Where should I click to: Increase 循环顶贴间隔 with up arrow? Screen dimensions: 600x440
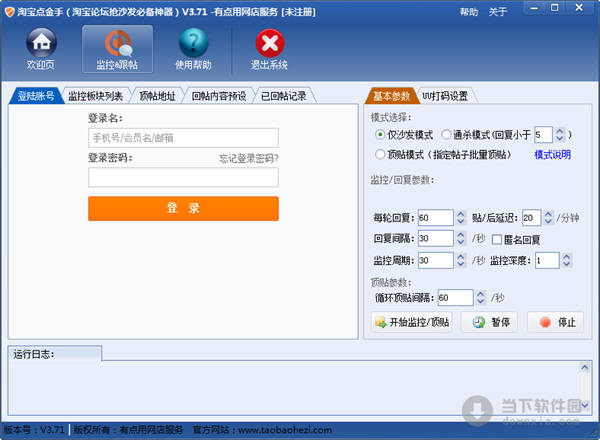481,294
